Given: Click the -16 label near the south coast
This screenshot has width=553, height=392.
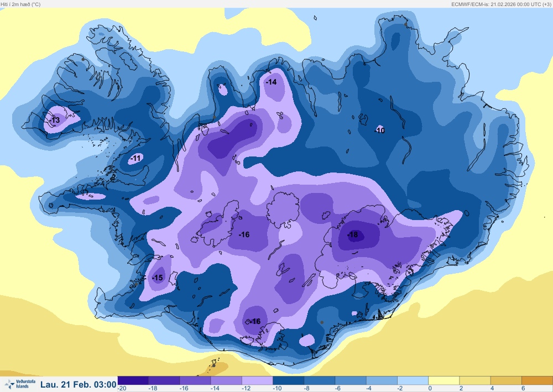Looking at the screenshot, I should (x=255, y=321).
